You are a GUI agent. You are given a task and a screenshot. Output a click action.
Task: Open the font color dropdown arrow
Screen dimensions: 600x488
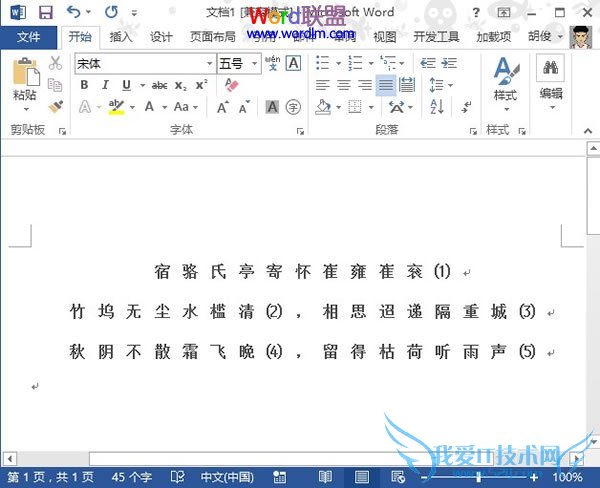(x=165, y=107)
